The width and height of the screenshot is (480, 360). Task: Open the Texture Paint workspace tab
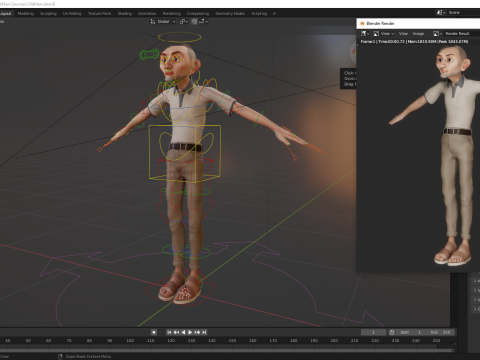[99, 13]
